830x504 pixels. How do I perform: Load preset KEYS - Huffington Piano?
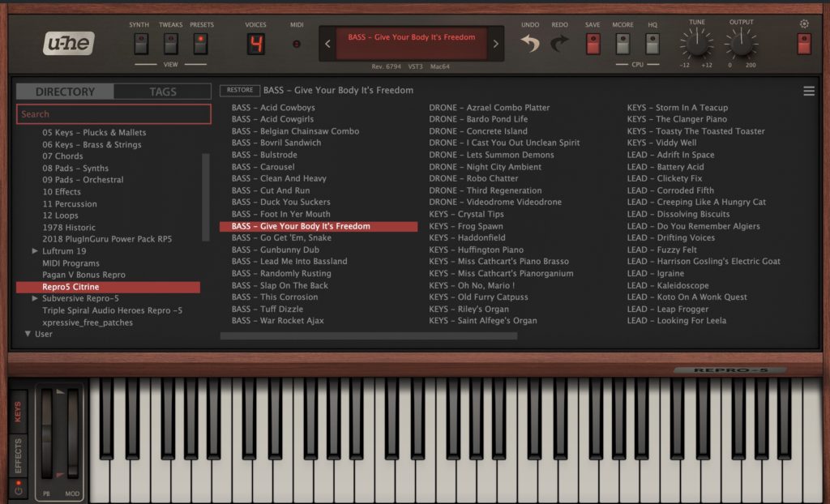point(476,250)
